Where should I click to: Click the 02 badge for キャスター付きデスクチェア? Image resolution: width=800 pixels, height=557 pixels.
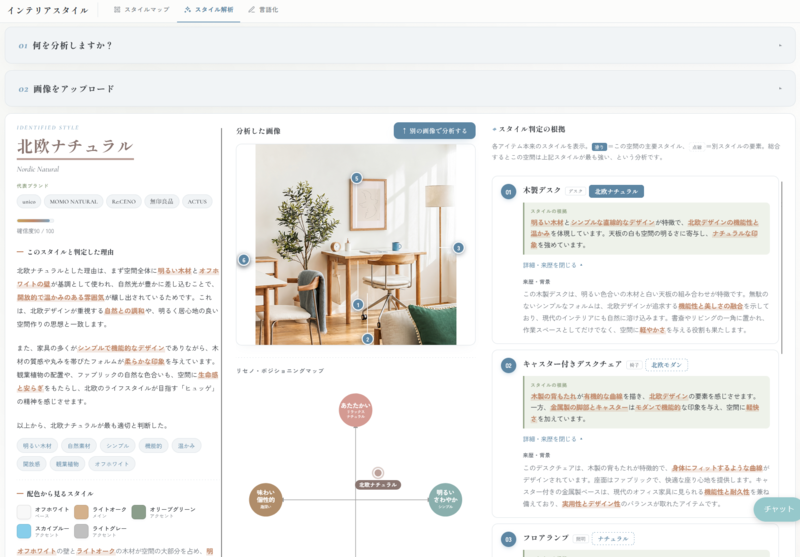(x=508, y=365)
